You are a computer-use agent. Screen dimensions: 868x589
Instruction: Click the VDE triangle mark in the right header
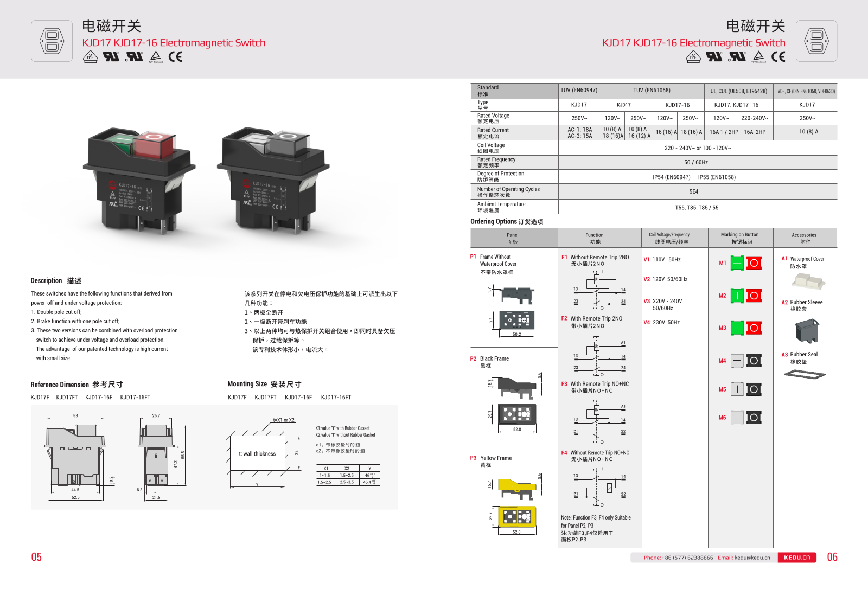click(693, 57)
